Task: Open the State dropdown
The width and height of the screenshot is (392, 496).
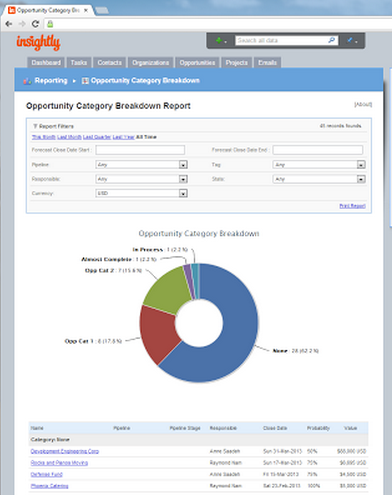Action: [319, 179]
